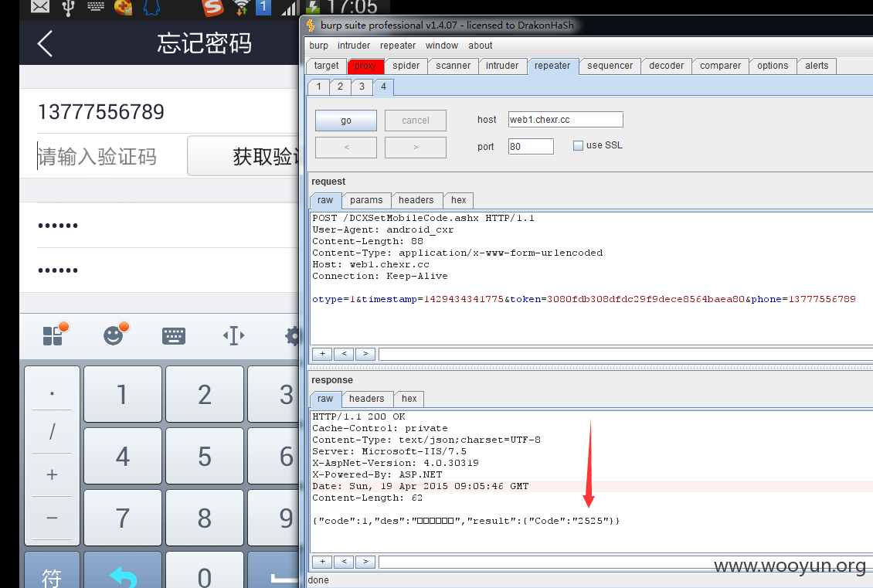
Task: Click the POST /DCXSetMobileCode.ashx request line
Action: click(423, 218)
